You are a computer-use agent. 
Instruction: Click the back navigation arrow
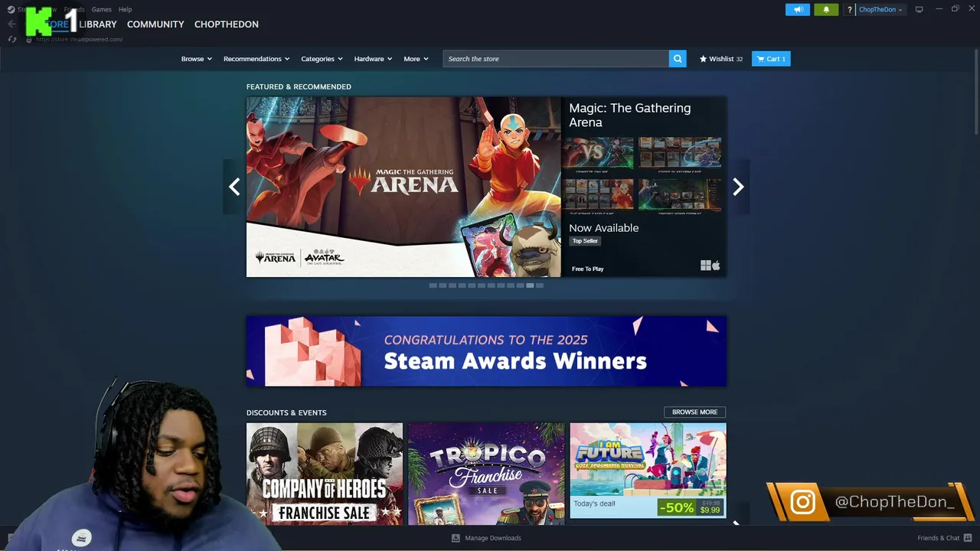click(x=11, y=24)
